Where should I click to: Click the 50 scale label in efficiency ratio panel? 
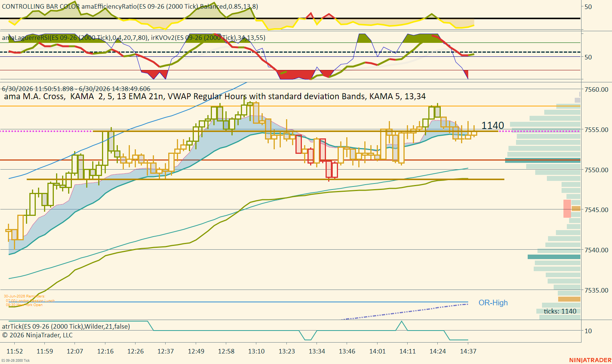[588, 7]
